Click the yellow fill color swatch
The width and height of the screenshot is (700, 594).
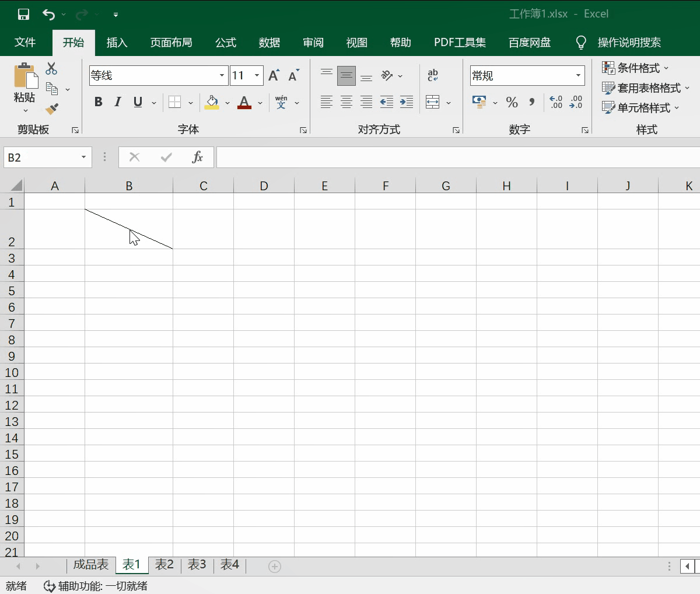coord(212,103)
